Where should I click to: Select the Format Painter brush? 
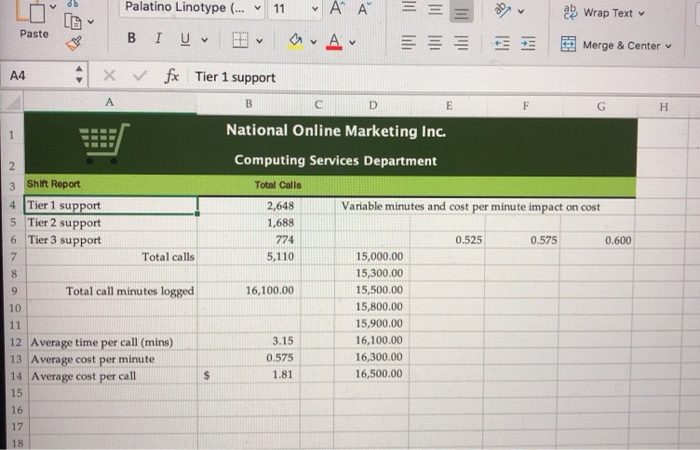pyautogui.click(x=74, y=43)
